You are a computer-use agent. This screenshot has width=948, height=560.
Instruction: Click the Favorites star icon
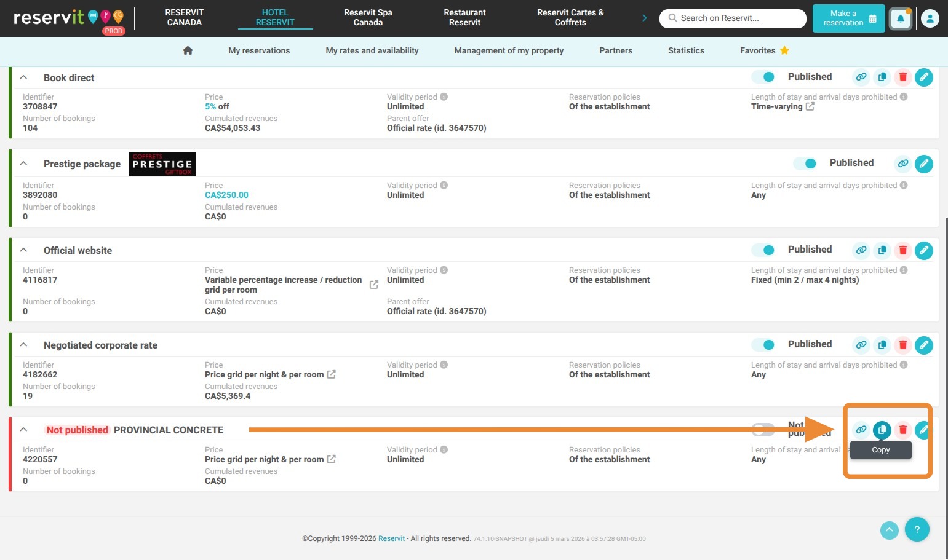click(x=784, y=50)
